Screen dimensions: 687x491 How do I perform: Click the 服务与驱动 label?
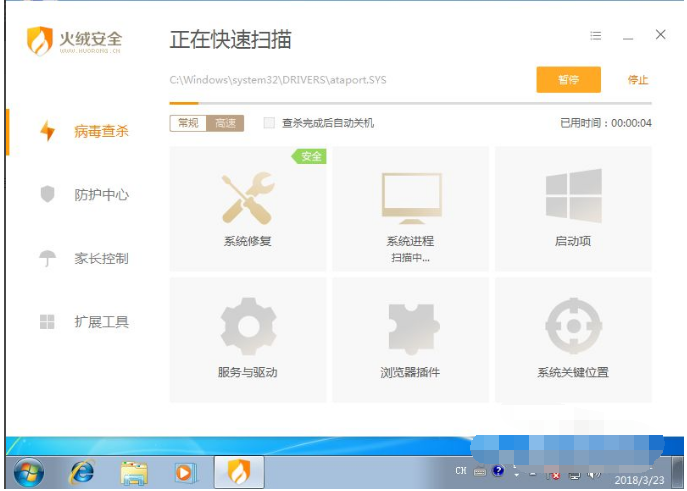[248, 372]
